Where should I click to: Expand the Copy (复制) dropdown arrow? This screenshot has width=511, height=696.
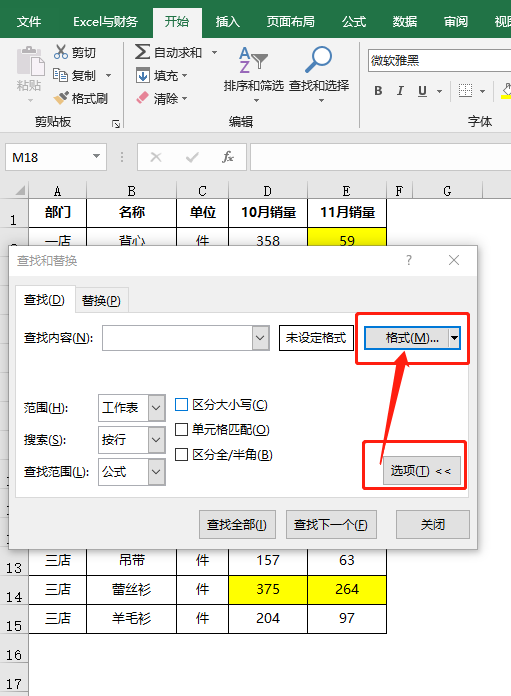(108, 75)
